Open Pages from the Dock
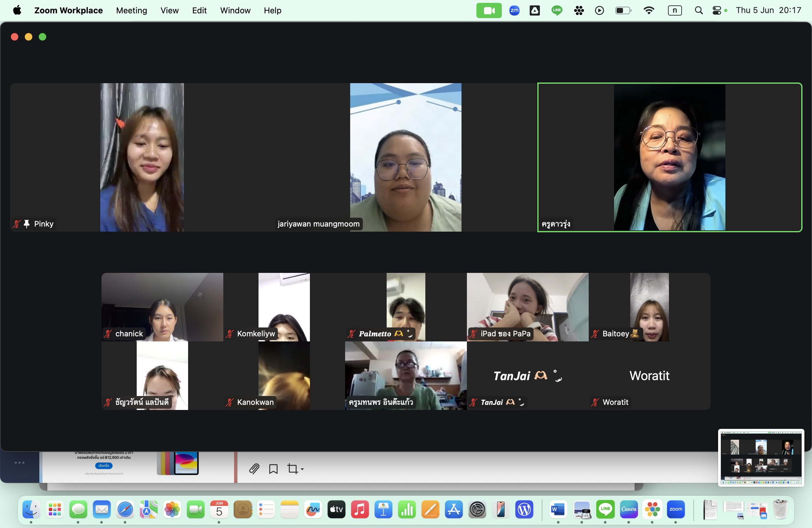The image size is (812, 528). [x=430, y=509]
